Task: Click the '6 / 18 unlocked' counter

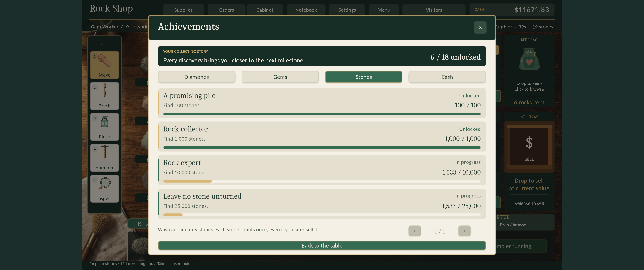Action: coord(455,57)
